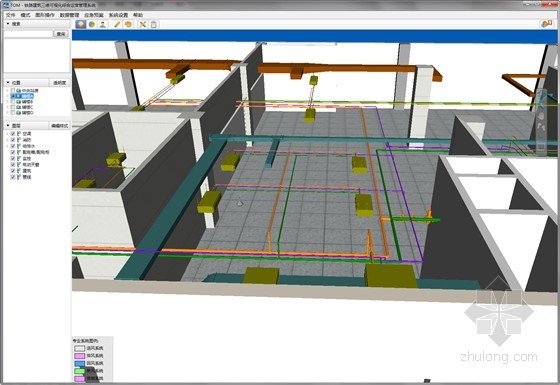Check the 辅楼B location checkbox
Image resolution: width=560 pixels, height=385 pixels.
click(x=13, y=102)
